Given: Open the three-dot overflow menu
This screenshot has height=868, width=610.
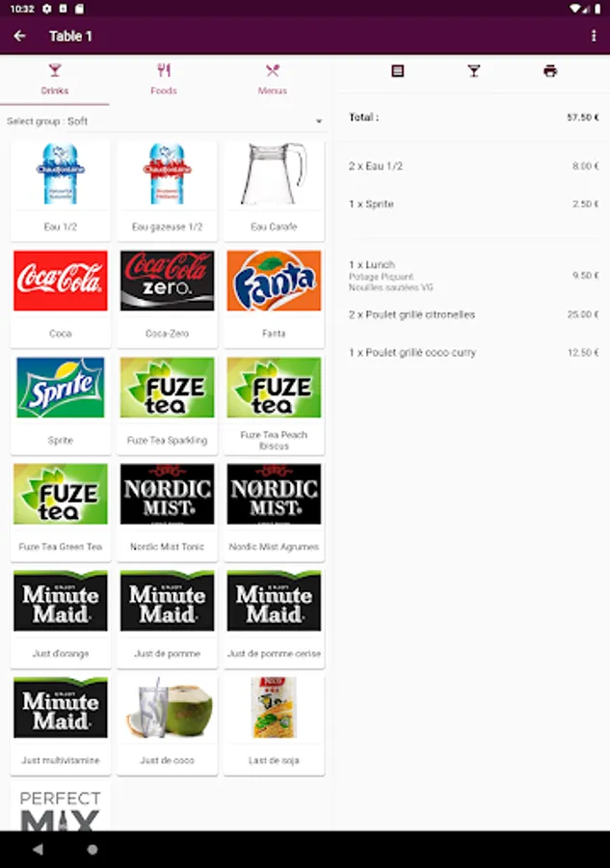Looking at the screenshot, I should pyautogui.click(x=594, y=36).
